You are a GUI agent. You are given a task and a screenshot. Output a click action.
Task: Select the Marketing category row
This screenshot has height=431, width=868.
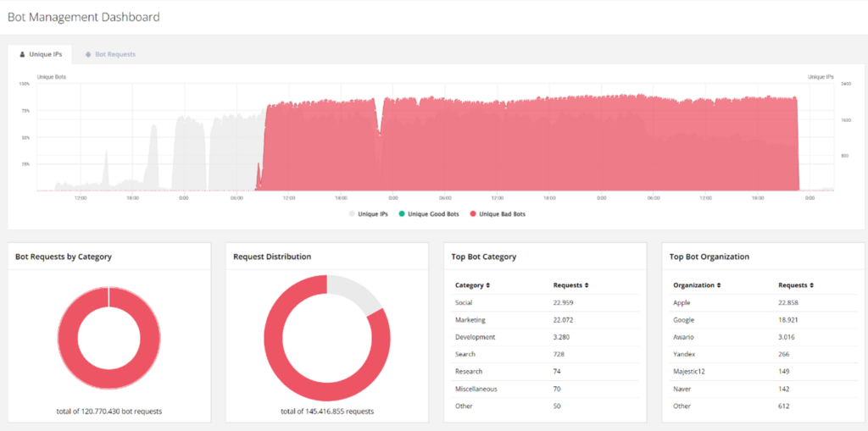pos(470,320)
